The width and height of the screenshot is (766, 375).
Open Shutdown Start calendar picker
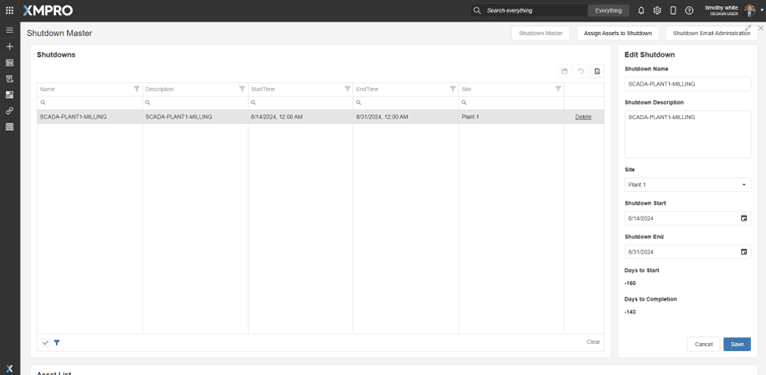[744, 218]
